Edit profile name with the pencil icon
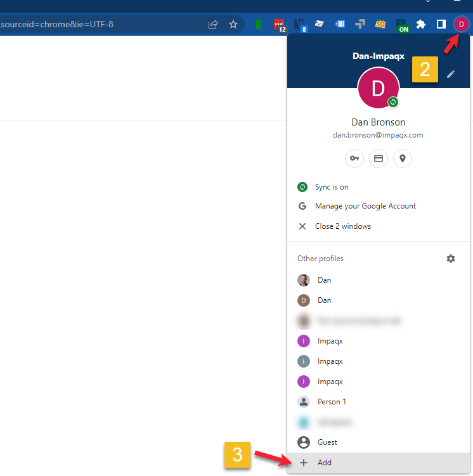Image resolution: width=473 pixels, height=476 pixels. tap(451, 74)
